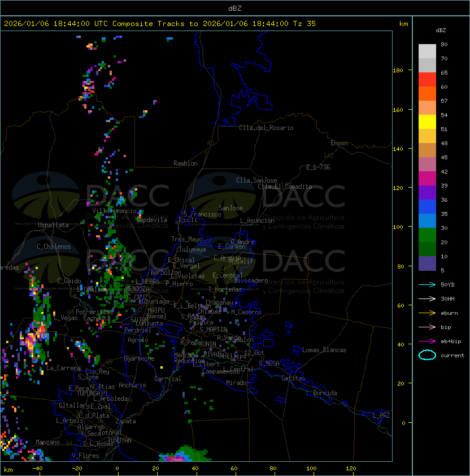The width and height of the screenshot is (470, 476).
Task: Click the 'Uspallata' map label
Action: (x=54, y=225)
